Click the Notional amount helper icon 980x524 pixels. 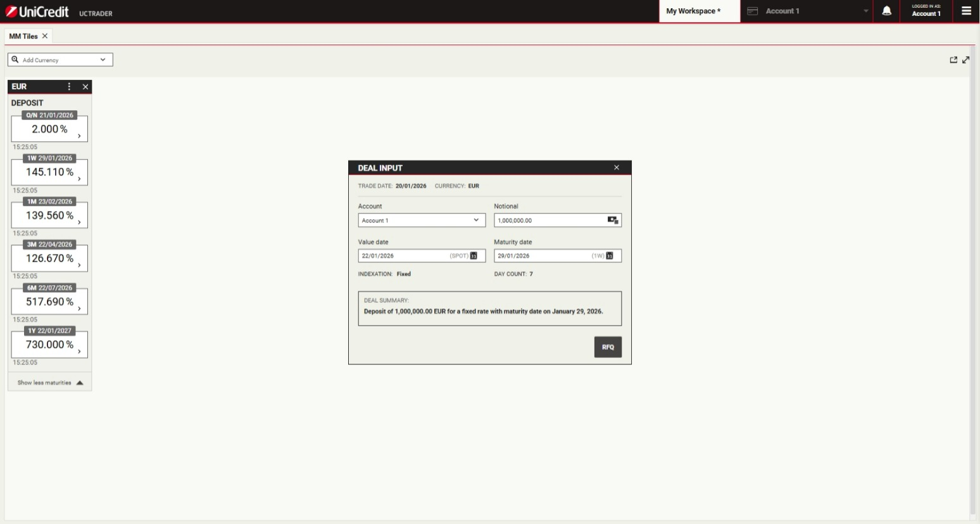coord(612,220)
